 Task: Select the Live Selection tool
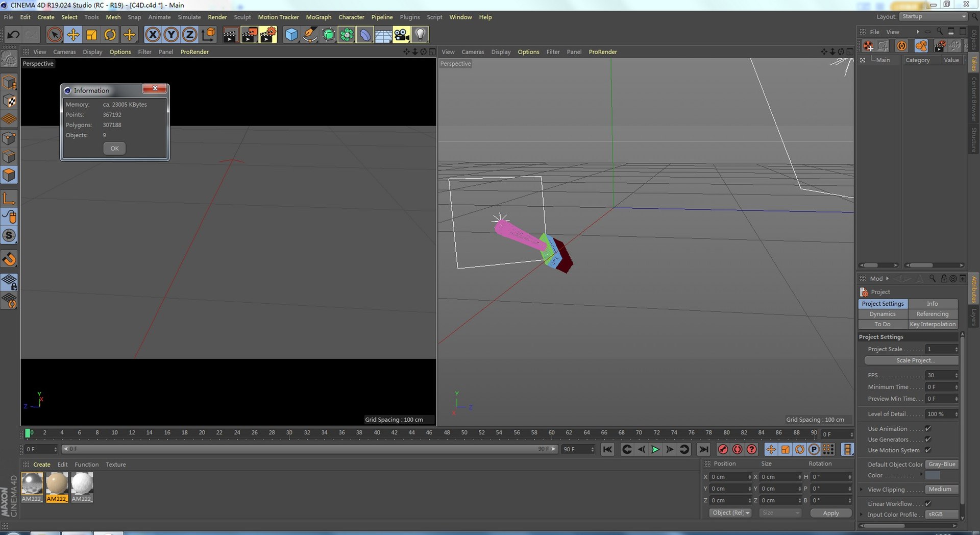click(55, 35)
